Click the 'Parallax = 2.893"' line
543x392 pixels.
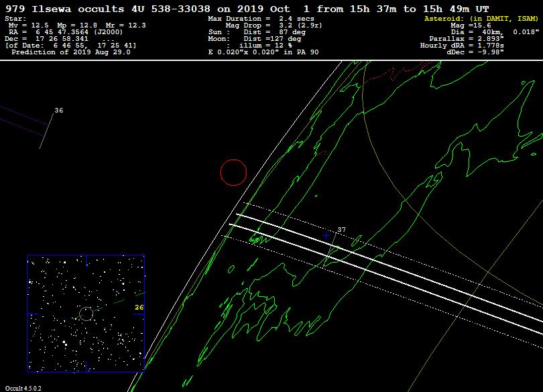pyautogui.click(x=467, y=39)
